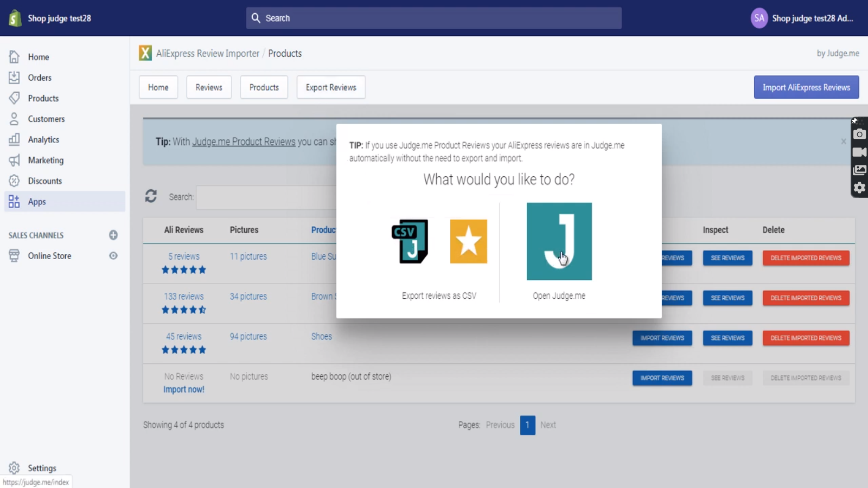Screen dimensions: 868x488
Task: Click the yellow star reviews icon
Action: 468,241
